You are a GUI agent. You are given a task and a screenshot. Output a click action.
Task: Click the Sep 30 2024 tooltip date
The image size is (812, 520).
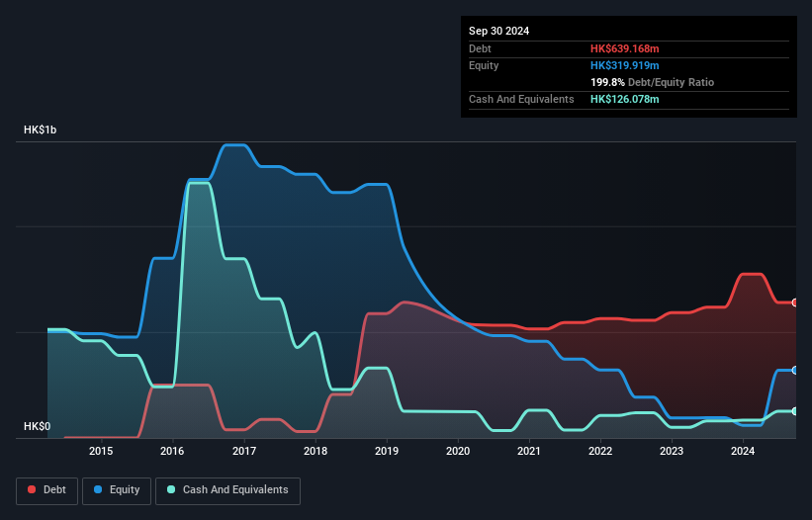(498, 31)
